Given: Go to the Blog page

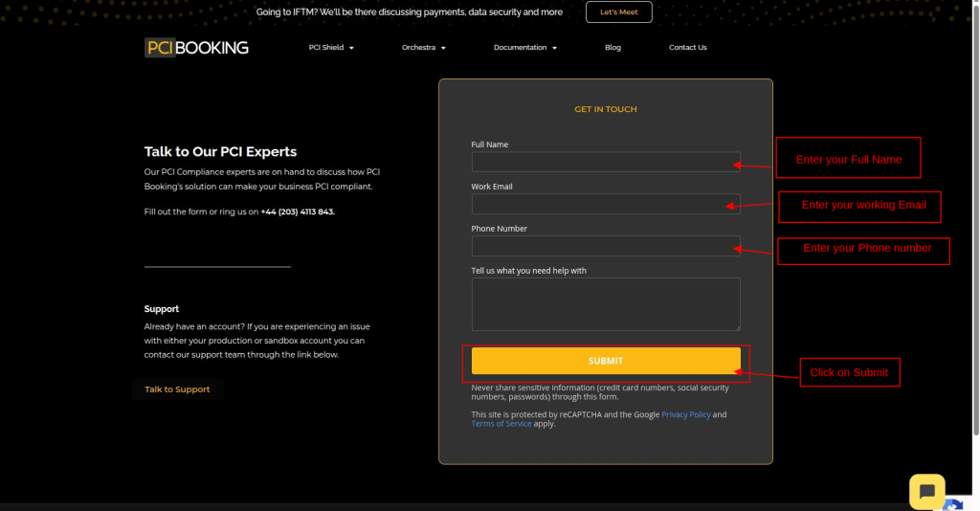Looking at the screenshot, I should tap(612, 48).
